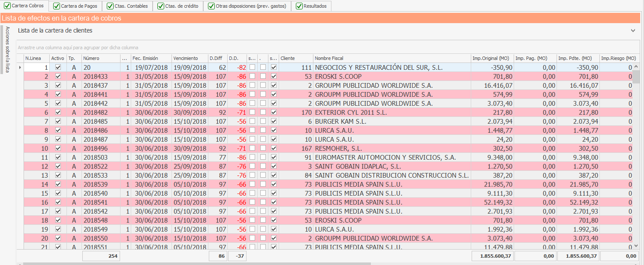The height and width of the screenshot is (265, 644).
Task: Switch to the Ctas. Contables tab
Action: (x=128, y=6)
